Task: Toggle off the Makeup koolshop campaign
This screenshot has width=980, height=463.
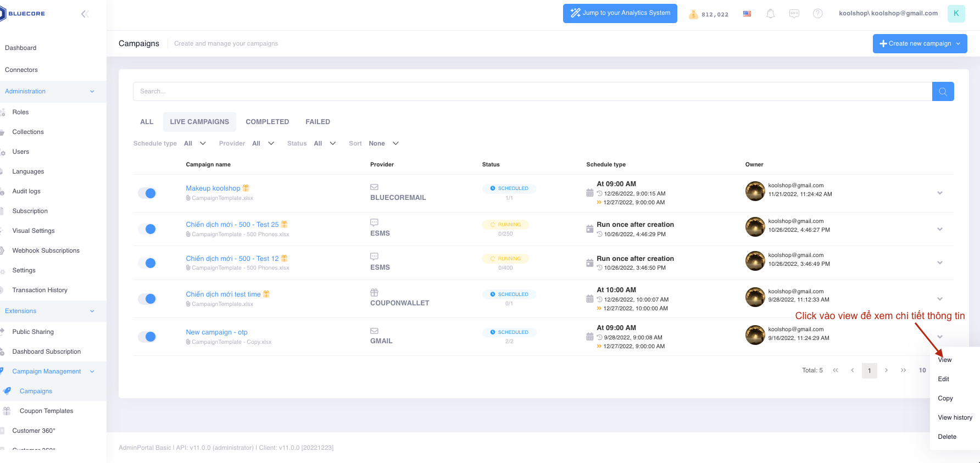Action: (147, 193)
